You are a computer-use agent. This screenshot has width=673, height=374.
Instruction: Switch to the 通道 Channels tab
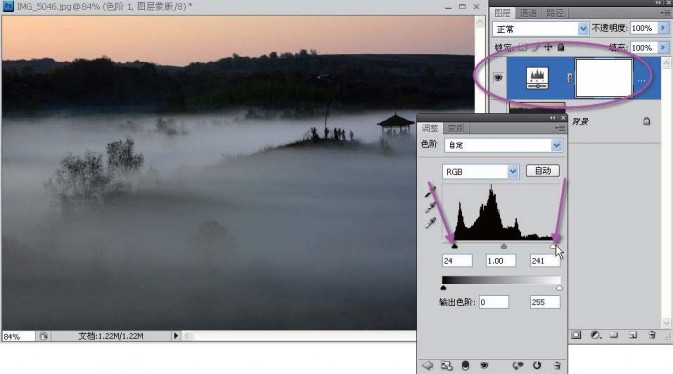528,13
